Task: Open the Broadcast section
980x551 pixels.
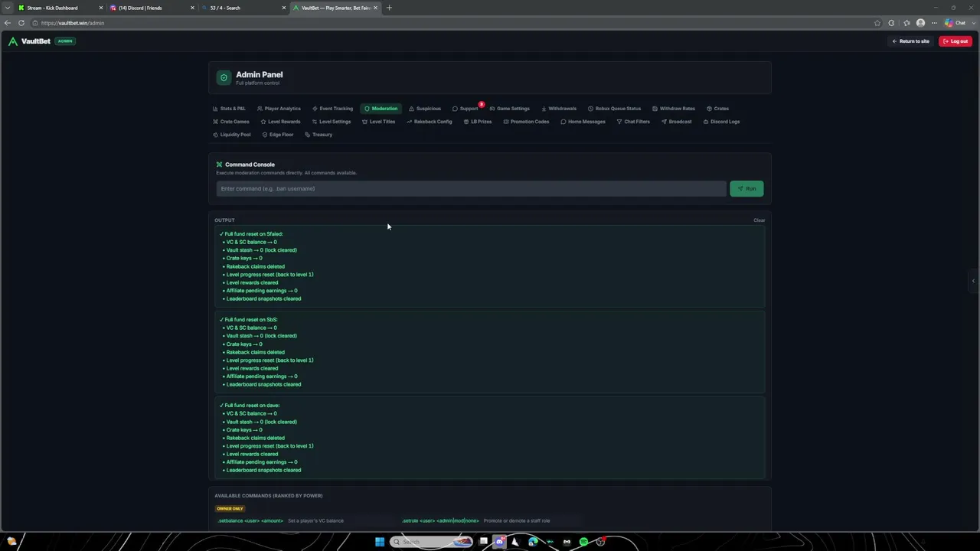Action: [676, 122]
